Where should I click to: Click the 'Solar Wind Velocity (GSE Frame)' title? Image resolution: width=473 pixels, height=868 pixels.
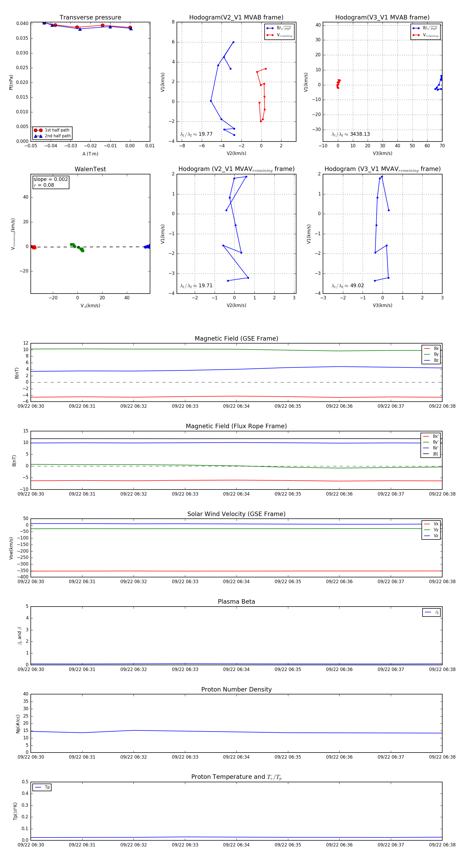coord(236,514)
